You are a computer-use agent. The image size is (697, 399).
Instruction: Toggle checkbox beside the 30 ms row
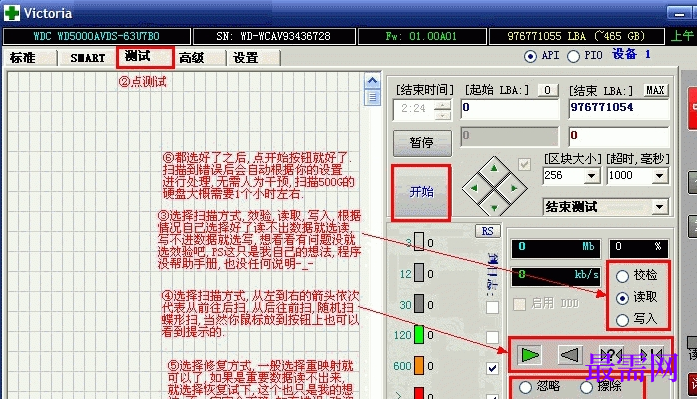492,307
